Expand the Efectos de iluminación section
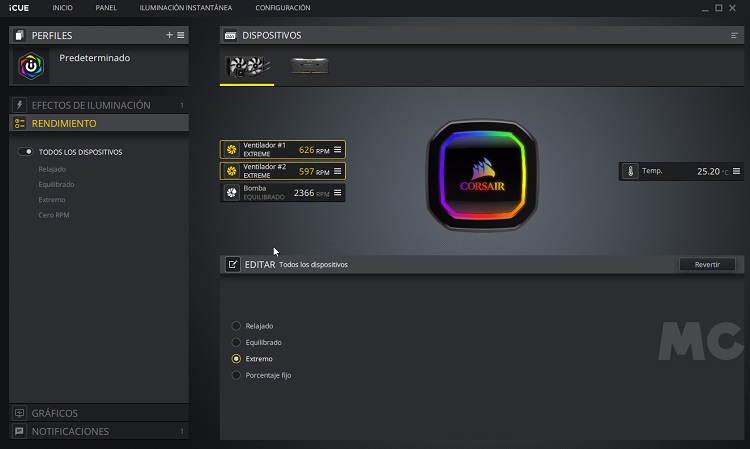Viewport: 750px width, 449px height. (x=91, y=105)
